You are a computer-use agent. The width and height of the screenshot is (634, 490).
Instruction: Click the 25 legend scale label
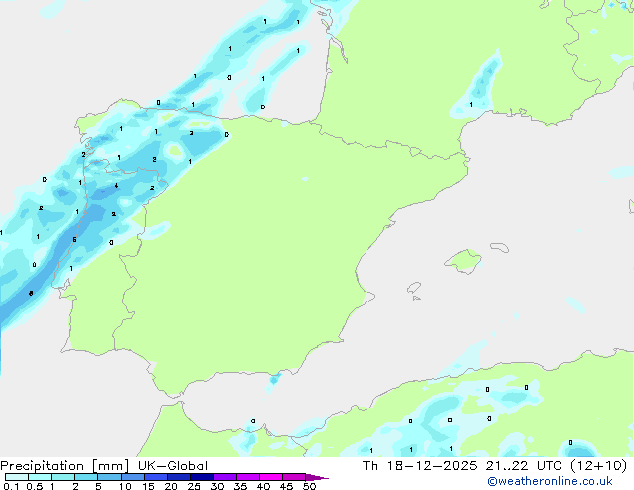tap(194, 486)
